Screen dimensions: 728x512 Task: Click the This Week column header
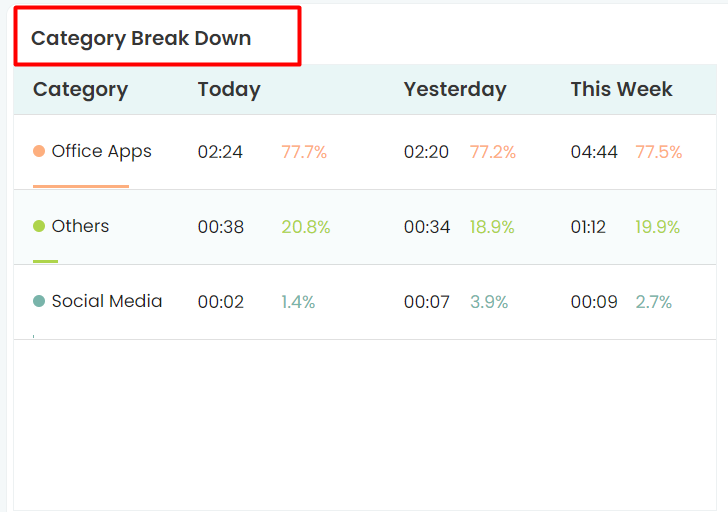[621, 89]
